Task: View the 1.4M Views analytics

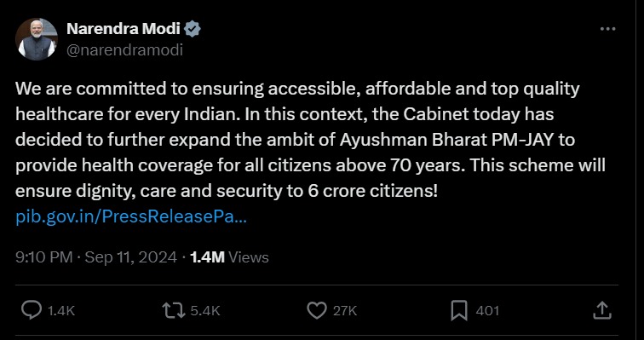Action: tap(230, 257)
